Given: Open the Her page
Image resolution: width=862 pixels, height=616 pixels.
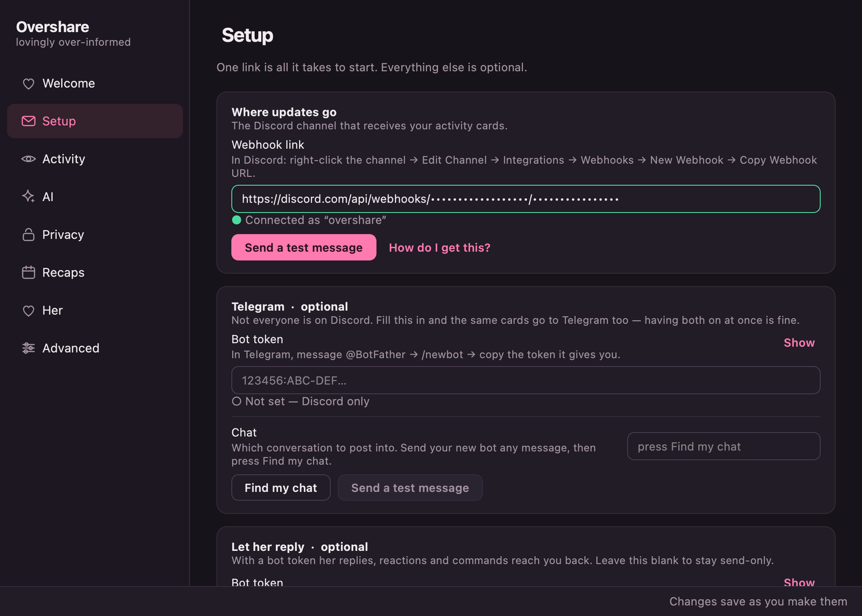Looking at the screenshot, I should tap(95, 310).
